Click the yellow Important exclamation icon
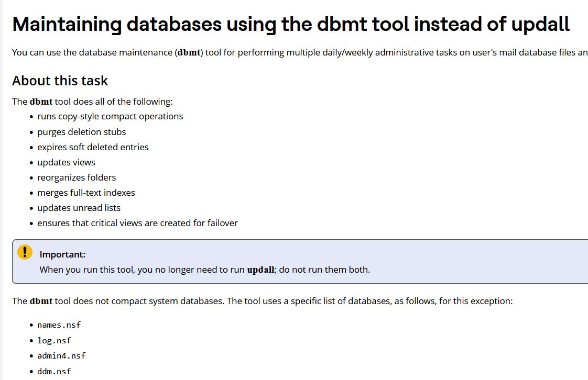Screen dimensions: 588x380 click(x=25, y=252)
